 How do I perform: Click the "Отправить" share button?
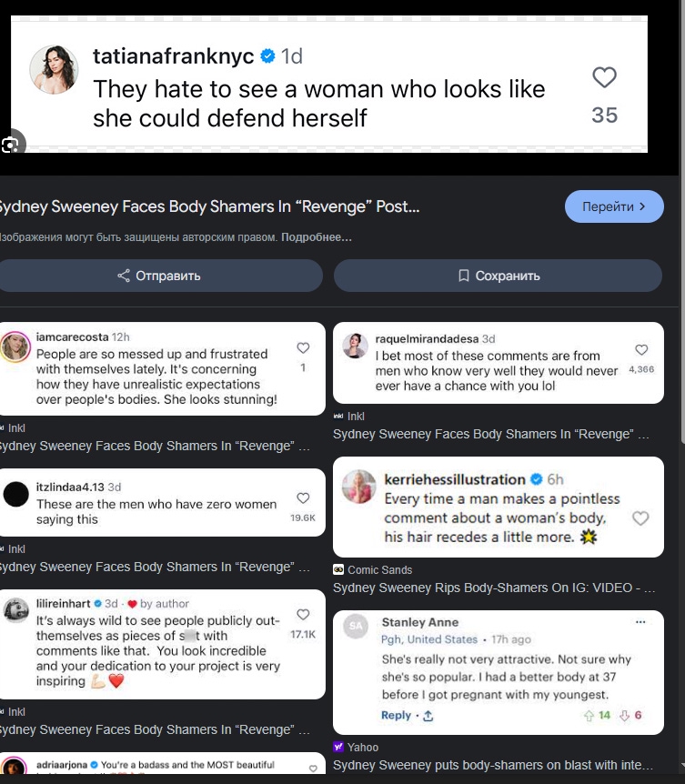[x=159, y=276]
